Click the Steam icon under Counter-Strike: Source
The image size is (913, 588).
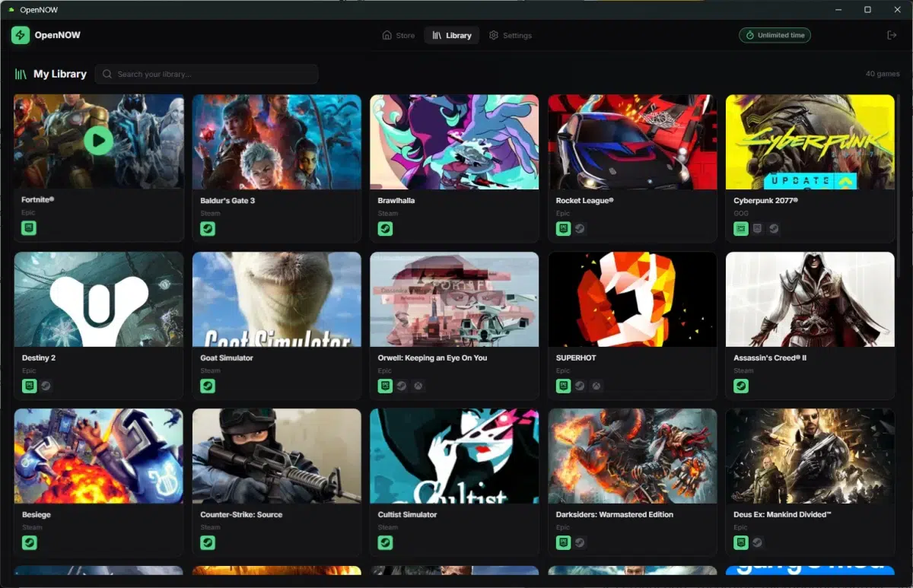[x=208, y=542]
